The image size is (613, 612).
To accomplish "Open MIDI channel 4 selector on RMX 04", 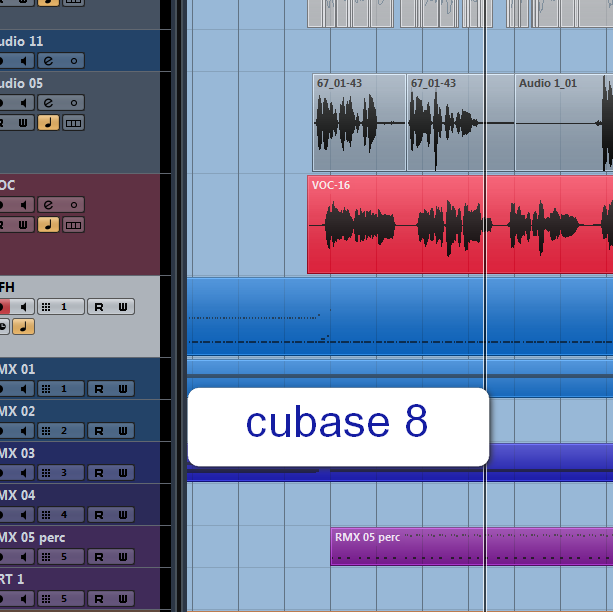I will point(61,515).
